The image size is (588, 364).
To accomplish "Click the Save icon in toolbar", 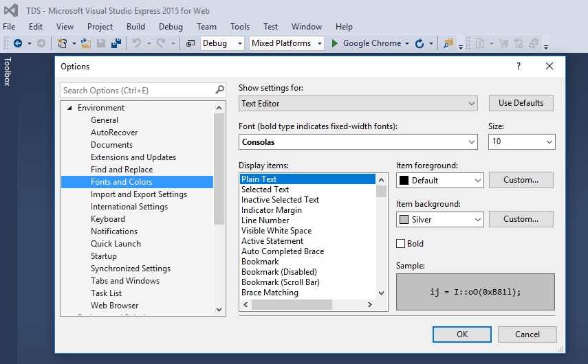I will tap(101, 43).
